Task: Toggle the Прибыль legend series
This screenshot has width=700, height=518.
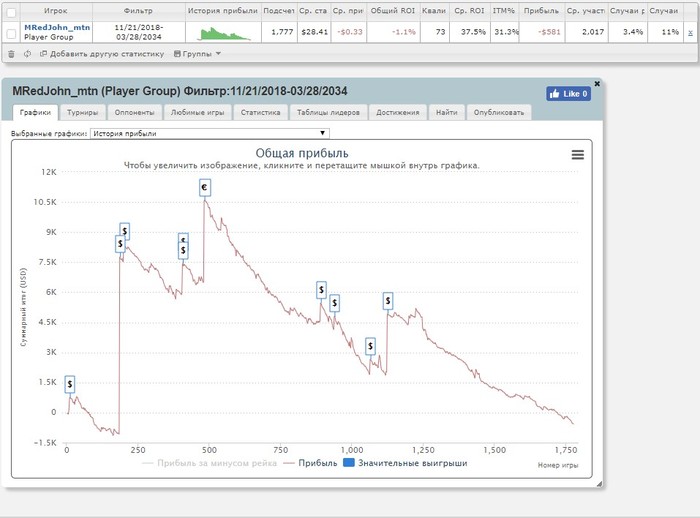Action: coord(310,463)
